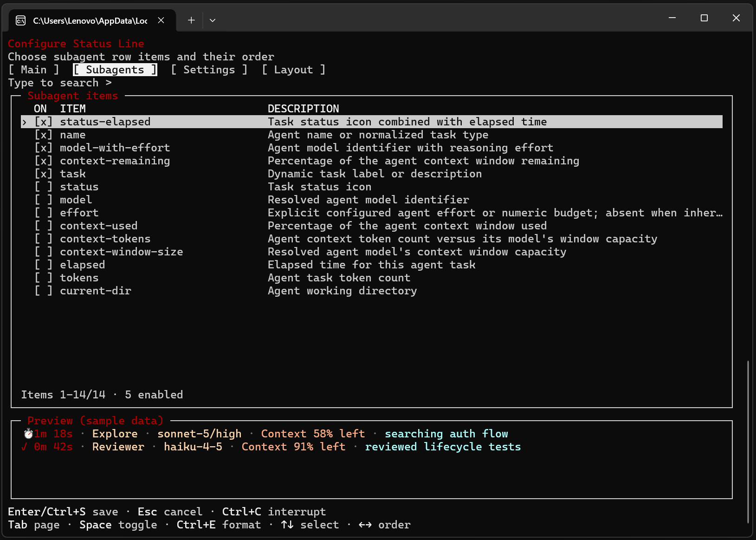Click the left-right arrows order hint

(385, 525)
